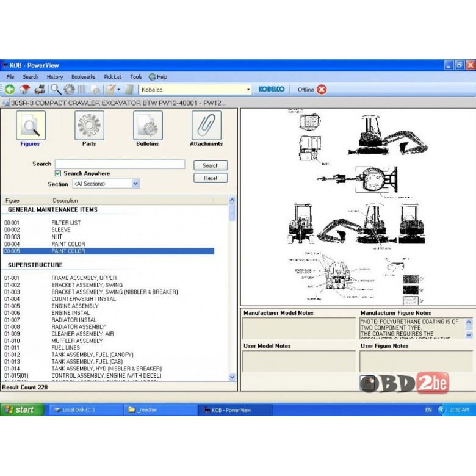Select row 01-012 TANK ASSEMBLY, FUEL (CANOPY)
The width and height of the screenshot is (476, 476).
pos(109,355)
